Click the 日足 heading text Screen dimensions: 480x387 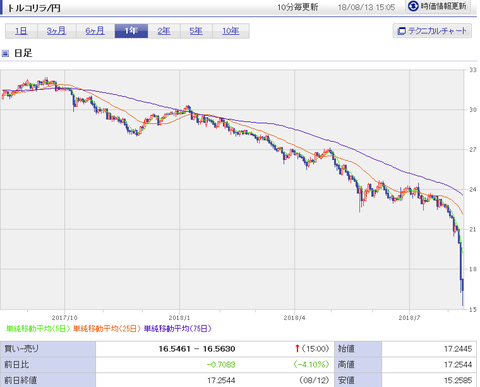pyautogui.click(x=23, y=53)
